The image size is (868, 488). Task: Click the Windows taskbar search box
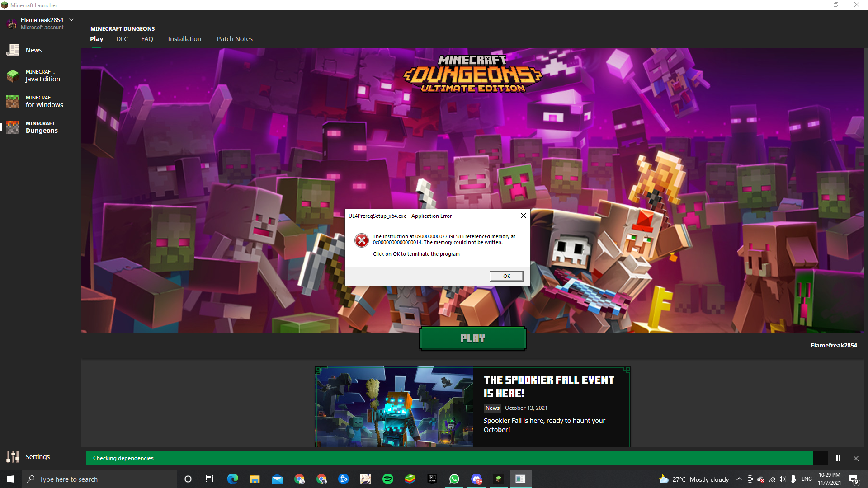point(99,479)
